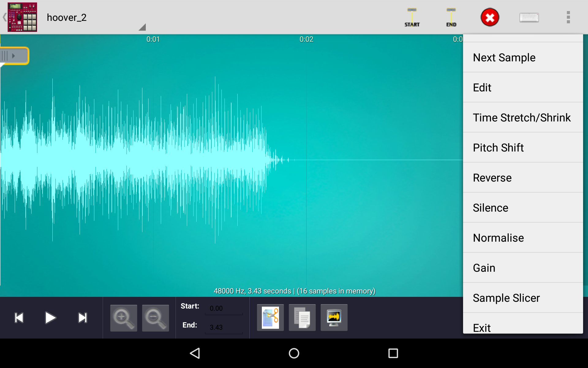
Task: Play the hoover_2 sample
Action: click(x=50, y=318)
